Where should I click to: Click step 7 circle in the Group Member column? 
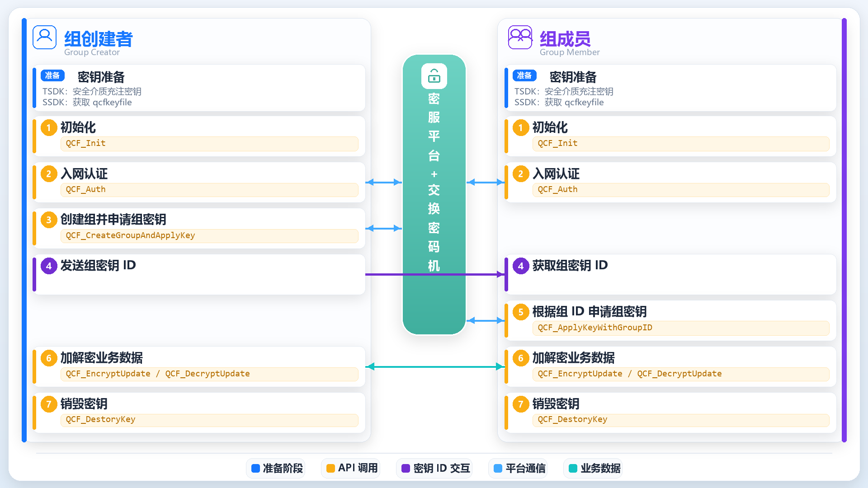[521, 404]
